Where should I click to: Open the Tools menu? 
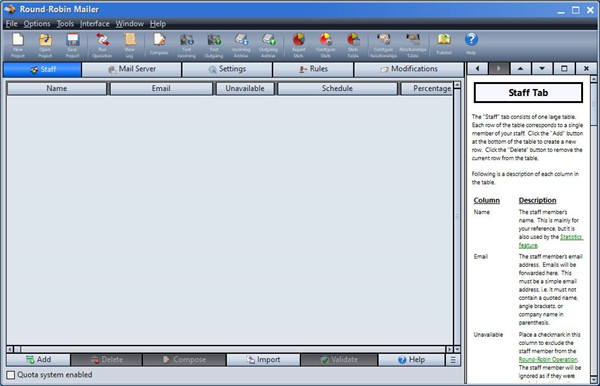pyautogui.click(x=65, y=24)
